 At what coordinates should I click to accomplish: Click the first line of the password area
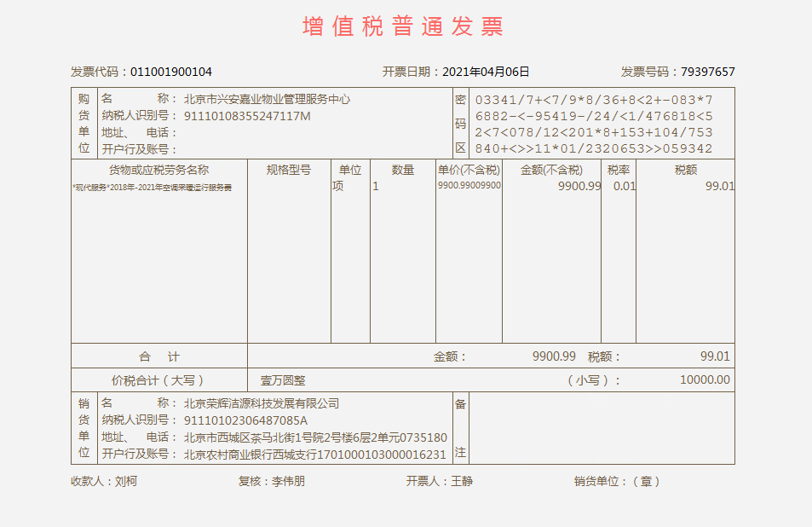click(x=593, y=100)
